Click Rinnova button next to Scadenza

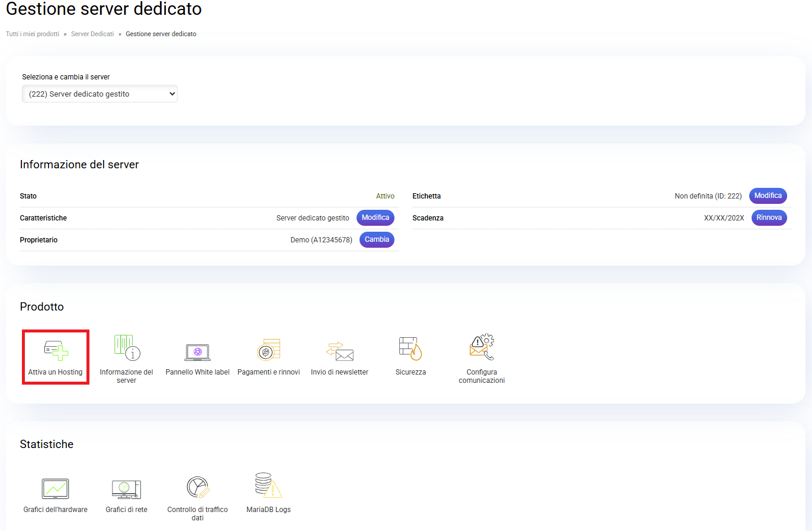coord(769,217)
